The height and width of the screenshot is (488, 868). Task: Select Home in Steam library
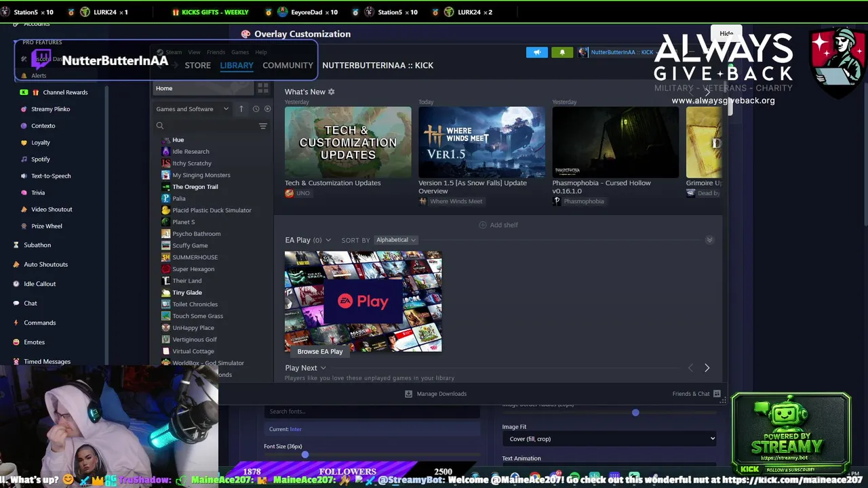click(x=202, y=88)
